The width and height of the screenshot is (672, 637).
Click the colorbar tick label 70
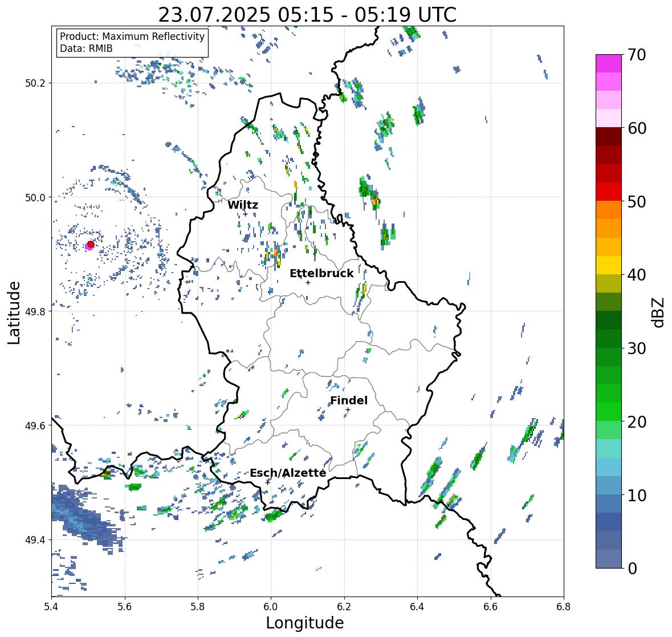(x=637, y=55)
